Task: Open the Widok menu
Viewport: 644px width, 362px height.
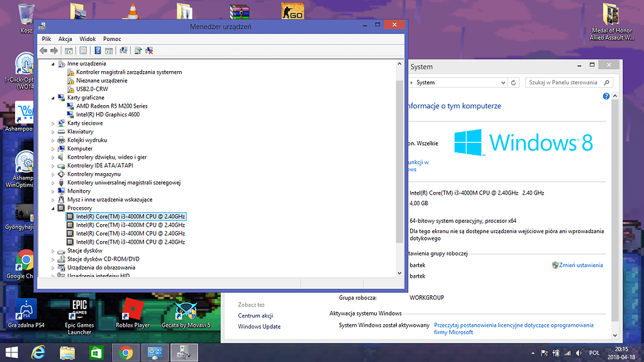Action: point(87,39)
